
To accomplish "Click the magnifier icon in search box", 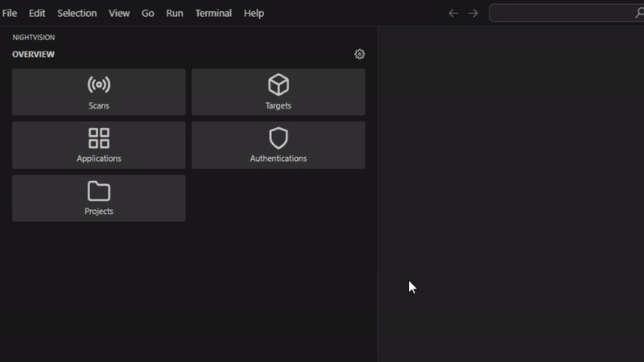I will pos(639,13).
